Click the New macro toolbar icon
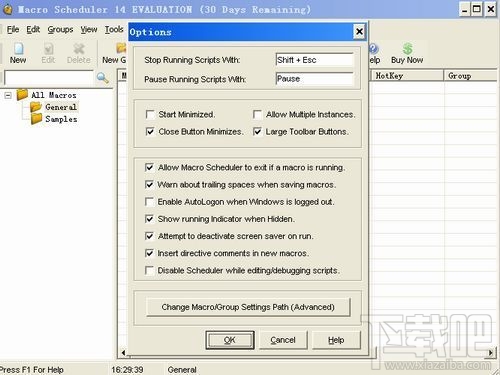 tap(18, 49)
